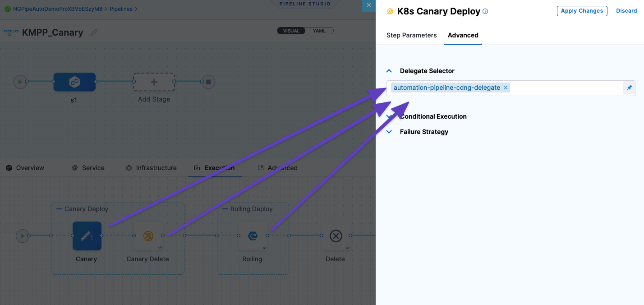Collapse the Delegate Selector section
The height and width of the screenshot is (305, 644).
tap(389, 71)
